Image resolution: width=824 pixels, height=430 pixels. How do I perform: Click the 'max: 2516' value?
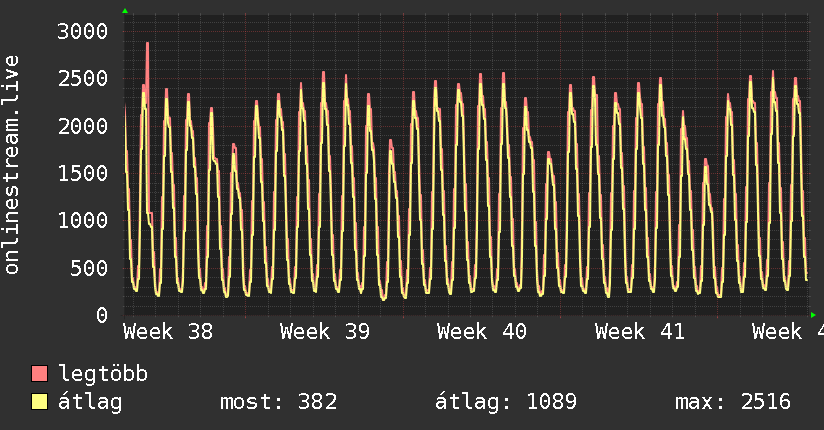click(733, 402)
